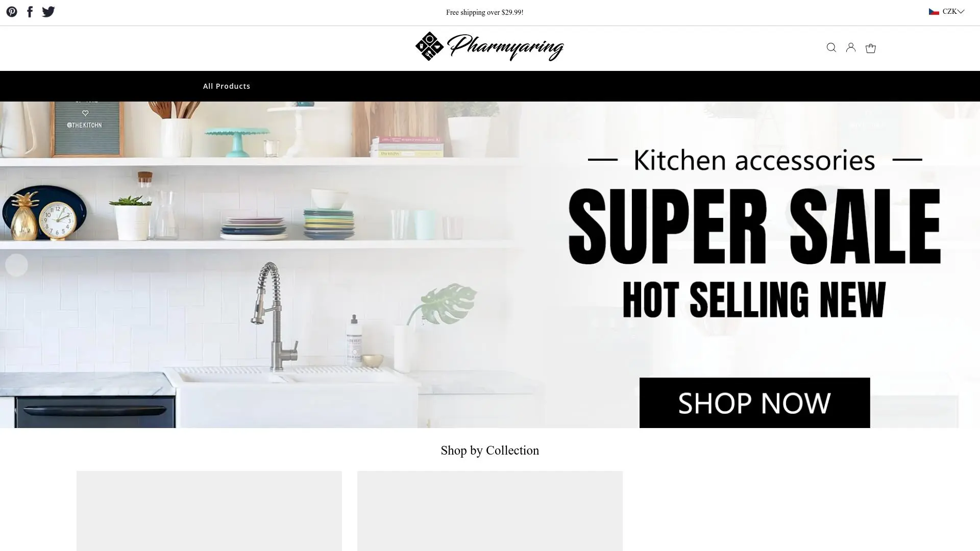Open the first collection placeholder tile

209,511
